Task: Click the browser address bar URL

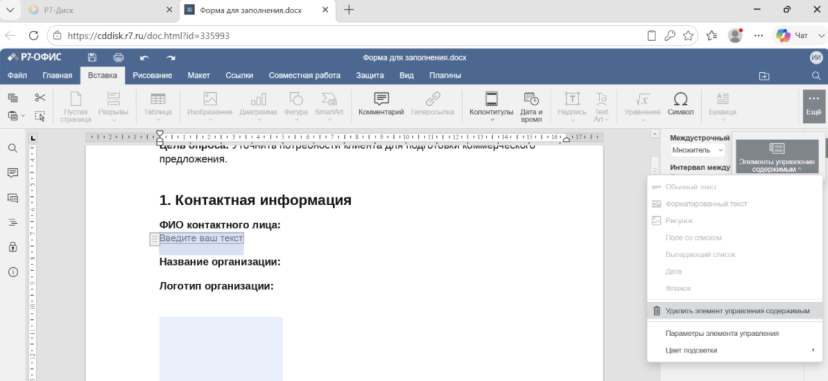Action: point(148,36)
